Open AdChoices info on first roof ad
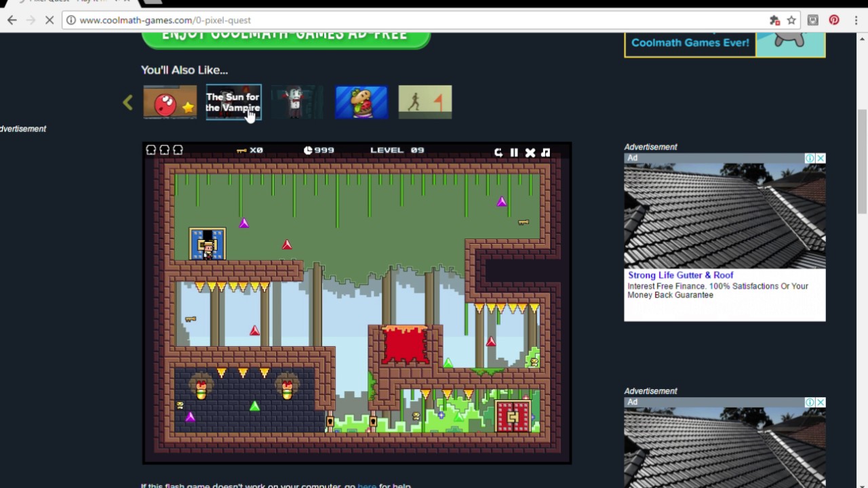Viewport: 868px width, 488px height. pyautogui.click(x=810, y=159)
